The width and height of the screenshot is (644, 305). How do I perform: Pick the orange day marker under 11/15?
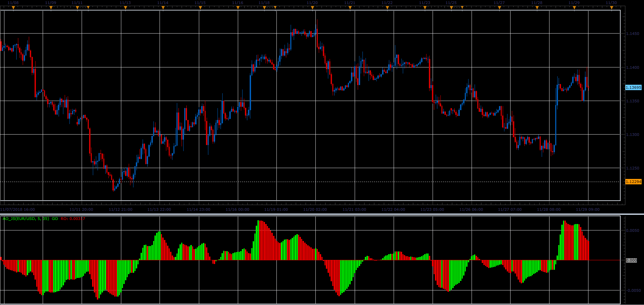click(200, 7)
